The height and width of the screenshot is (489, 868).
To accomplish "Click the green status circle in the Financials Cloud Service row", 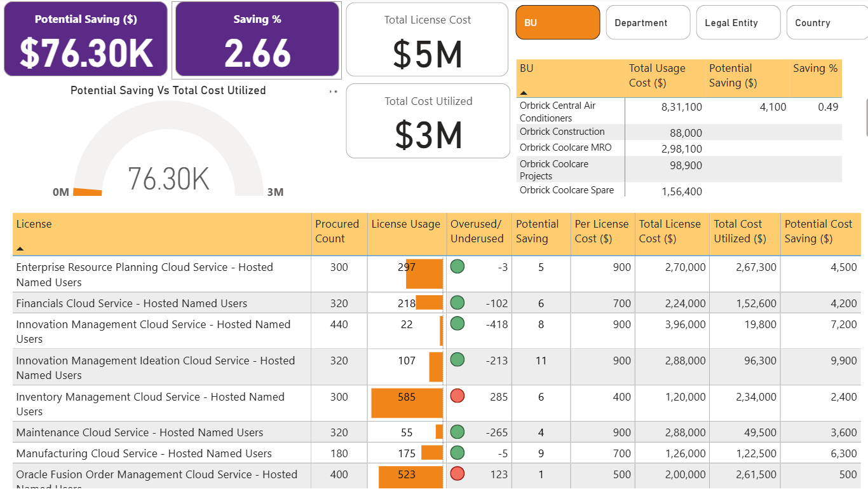I will point(457,303).
